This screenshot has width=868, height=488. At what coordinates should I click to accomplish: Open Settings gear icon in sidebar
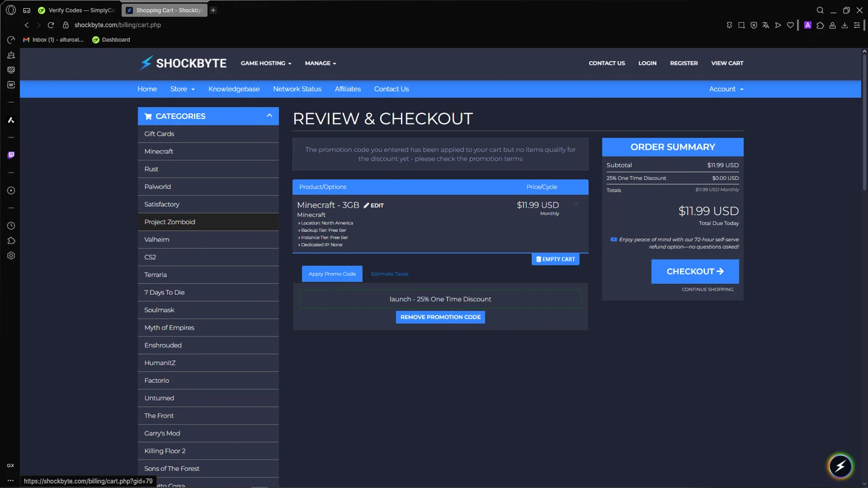tap(11, 256)
